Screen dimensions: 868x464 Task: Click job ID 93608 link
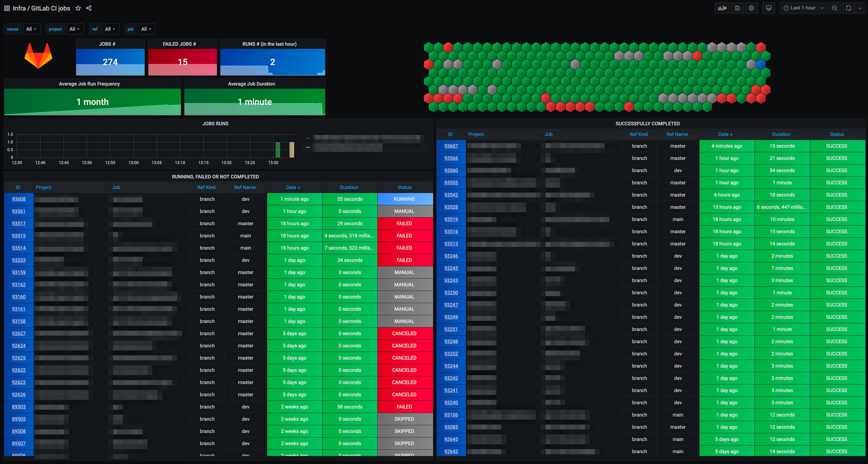(19, 198)
